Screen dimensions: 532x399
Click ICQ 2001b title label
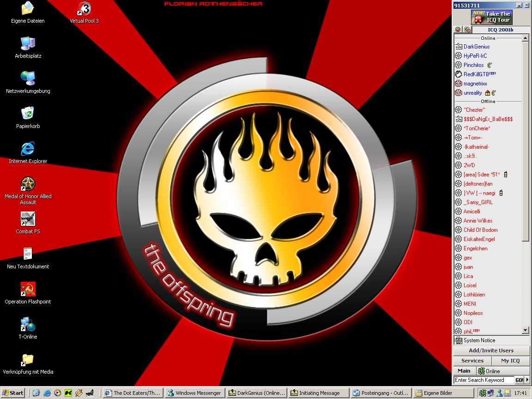(x=501, y=30)
